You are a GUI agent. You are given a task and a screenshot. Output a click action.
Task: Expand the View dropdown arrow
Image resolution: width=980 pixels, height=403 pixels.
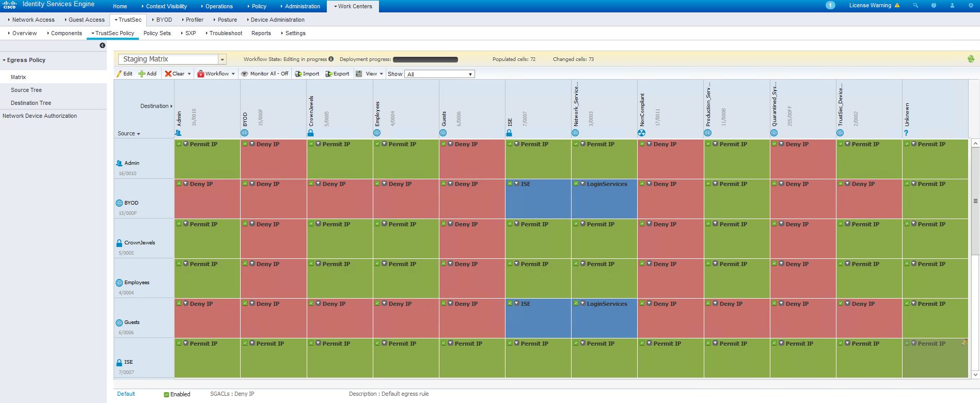click(x=381, y=74)
